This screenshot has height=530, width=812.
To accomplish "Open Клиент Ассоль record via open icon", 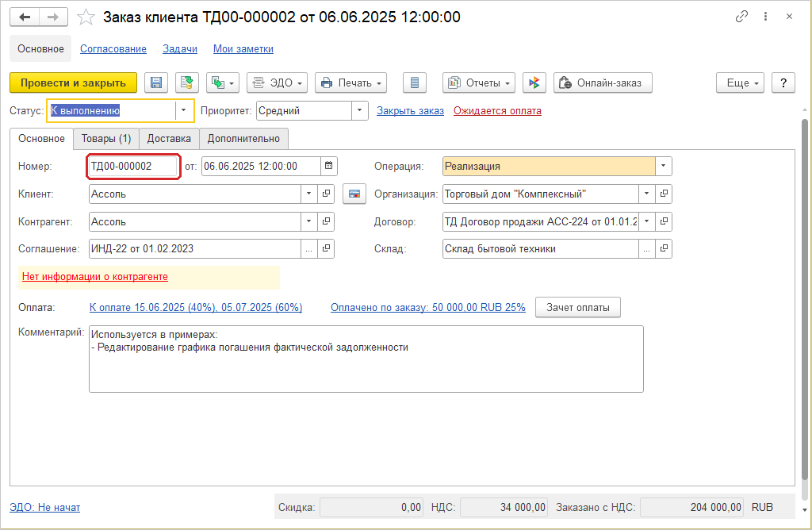I will coord(326,194).
